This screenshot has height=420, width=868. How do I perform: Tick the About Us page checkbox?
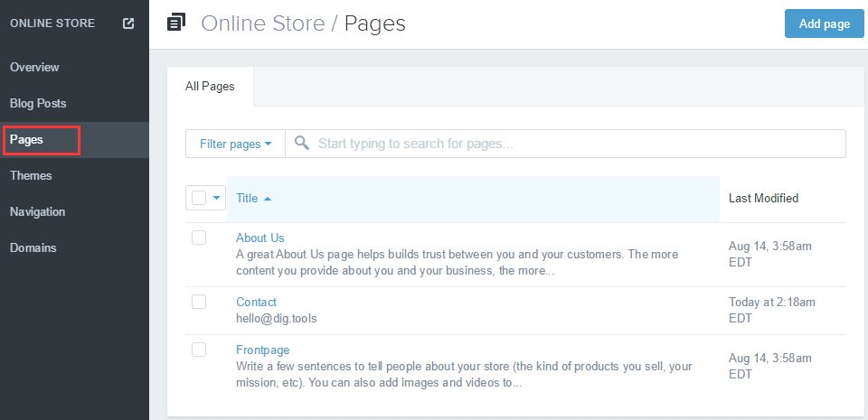(x=199, y=238)
